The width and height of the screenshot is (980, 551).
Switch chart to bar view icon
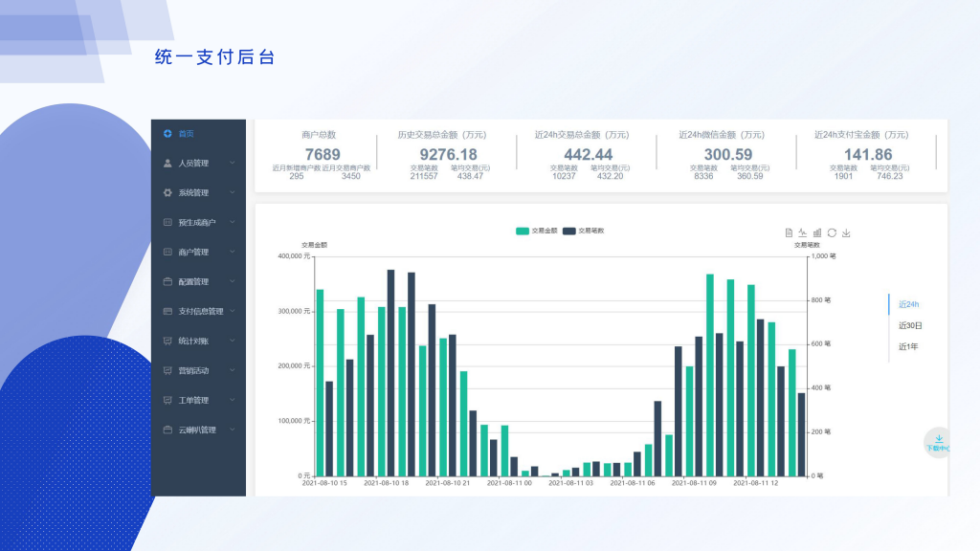[x=818, y=232]
